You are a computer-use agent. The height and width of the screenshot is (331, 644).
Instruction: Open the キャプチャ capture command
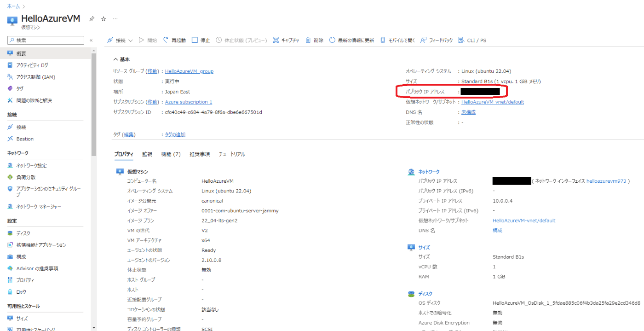[286, 41]
